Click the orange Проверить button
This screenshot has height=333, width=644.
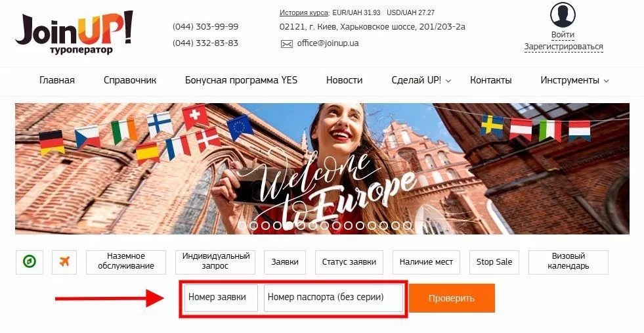click(452, 298)
